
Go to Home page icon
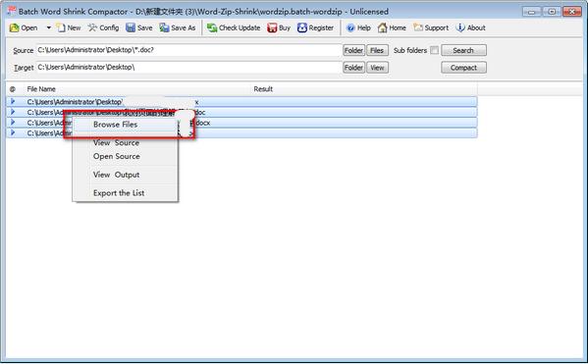pyautogui.click(x=382, y=27)
